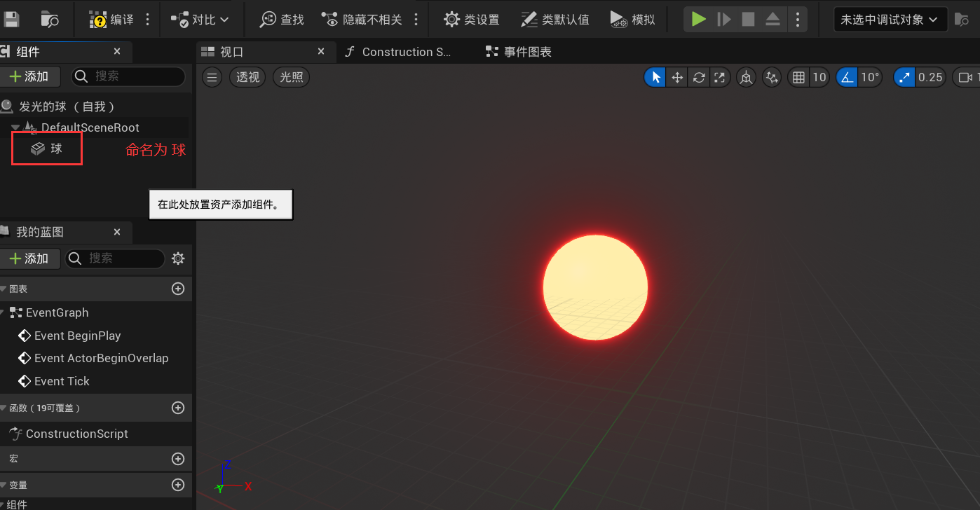Click the Stop playback square button

pos(748,20)
